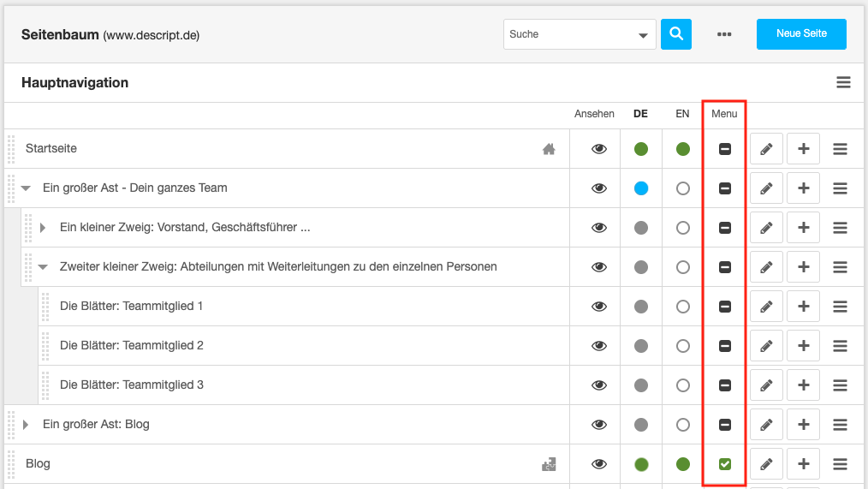Toggle Menu checkbox for 'Ein großer Ast: Blog'
Image resolution: width=868 pixels, height=489 pixels.
point(725,424)
